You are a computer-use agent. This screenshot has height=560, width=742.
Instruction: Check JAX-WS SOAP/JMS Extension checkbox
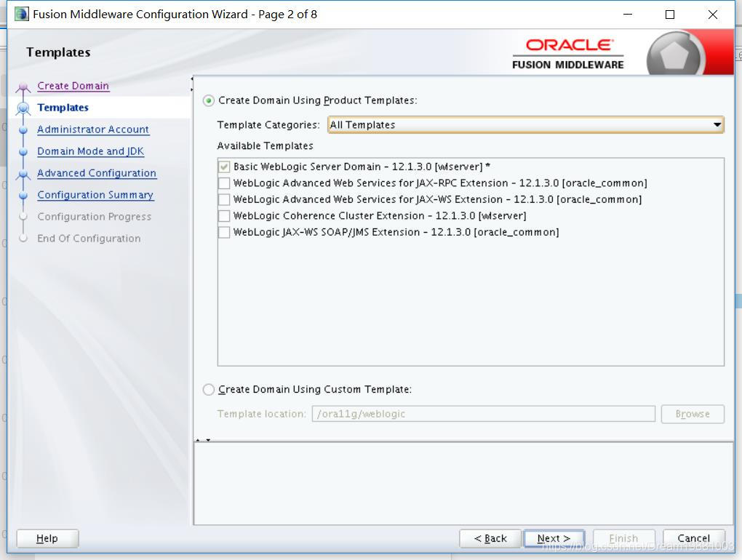point(224,232)
